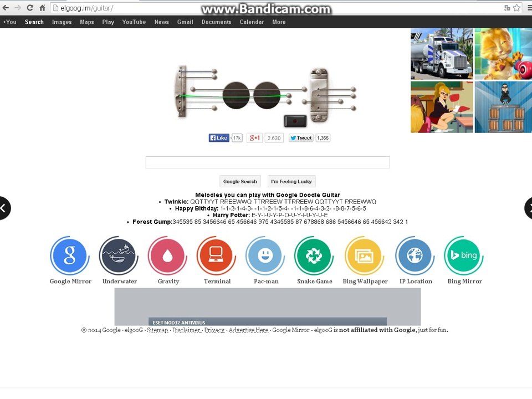Open the Privacy footer link
The image size is (532, 399).
[214, 330]
